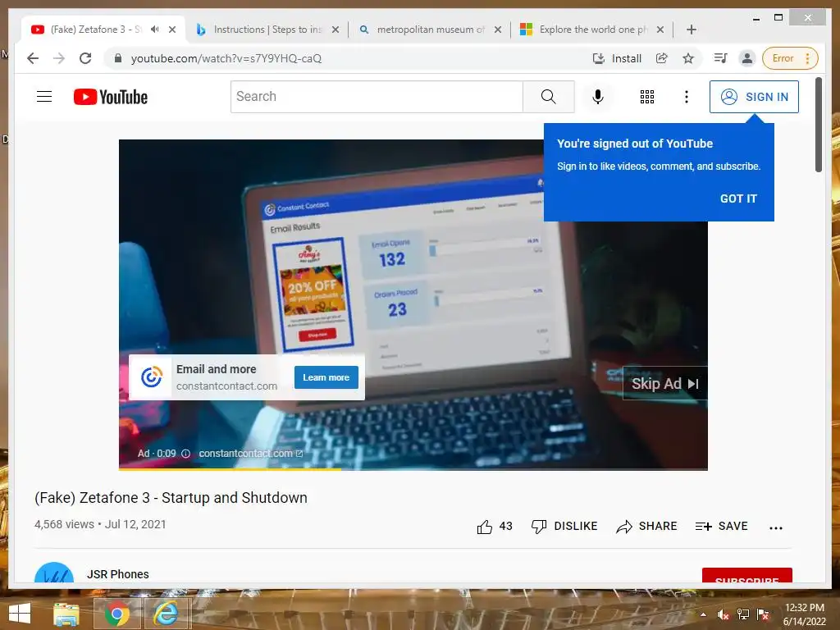SAVE the video to a playlist
The image size is (840, 630).
click(721, 527)
